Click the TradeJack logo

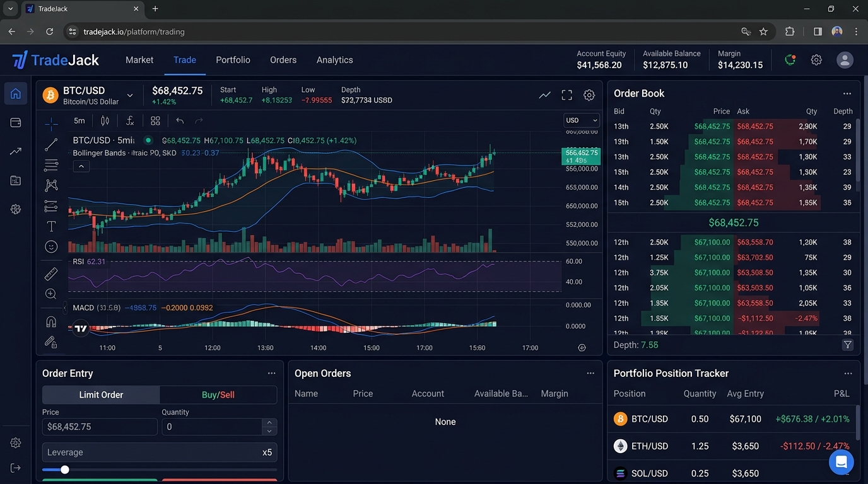pos(56,60)
